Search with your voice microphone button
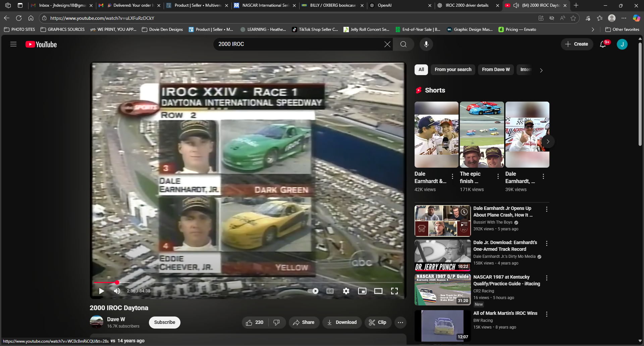This screenshot has height=346, width=644. pyautogui.click(x=426, y=44)
